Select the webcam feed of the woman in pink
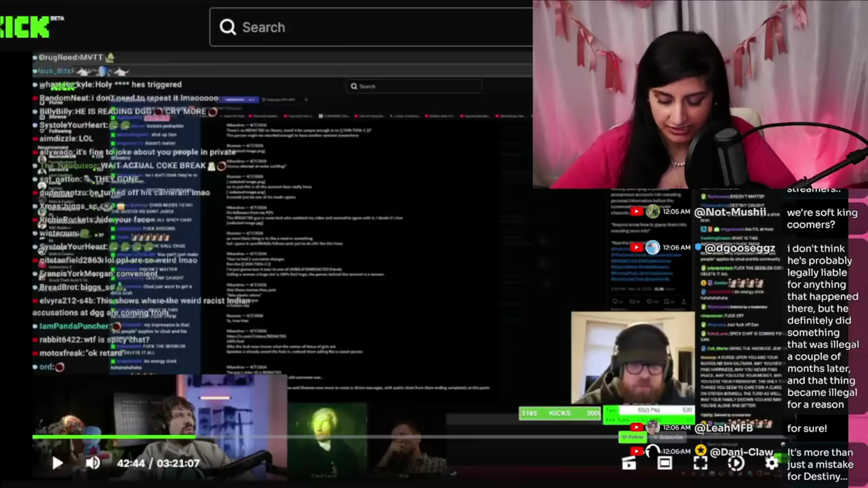Viewport: 868px width, 488px height. point(700,94)
